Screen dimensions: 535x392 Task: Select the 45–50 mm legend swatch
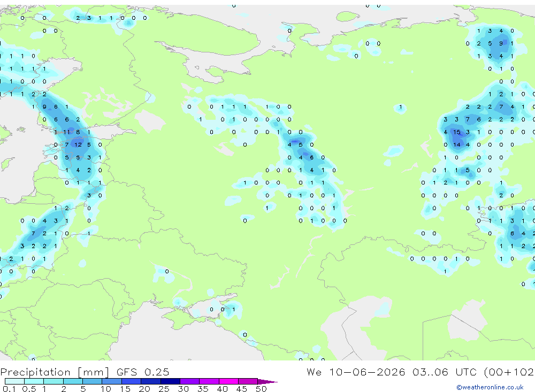[248, 381]
